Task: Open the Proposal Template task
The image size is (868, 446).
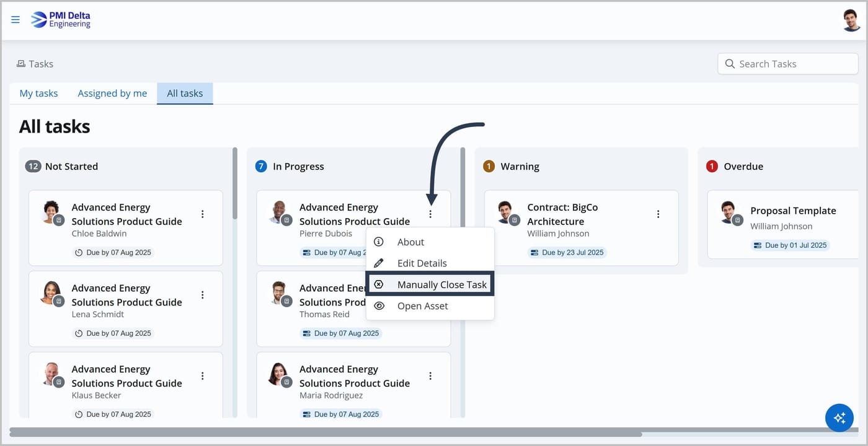Action: pyautogui.click(x=793, y=211)
